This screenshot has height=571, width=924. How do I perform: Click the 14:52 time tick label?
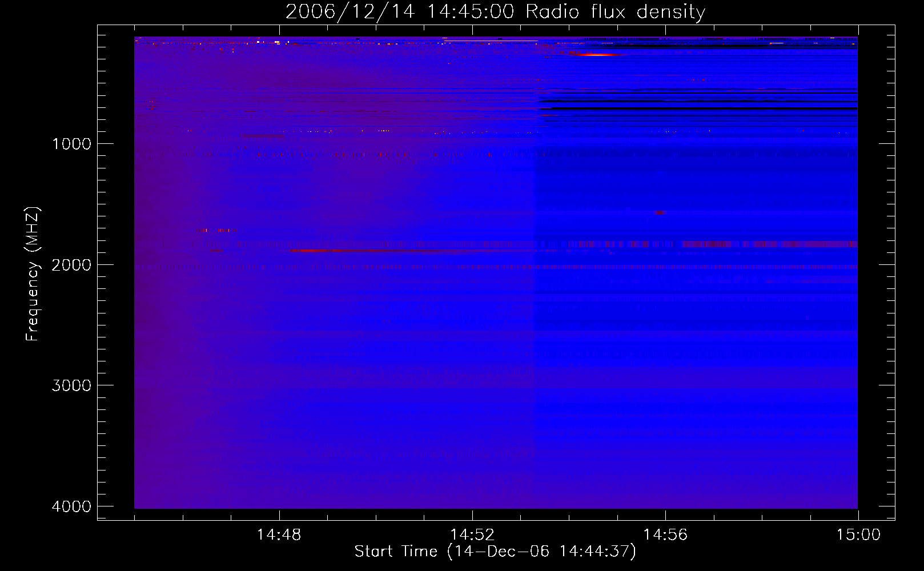472,535
